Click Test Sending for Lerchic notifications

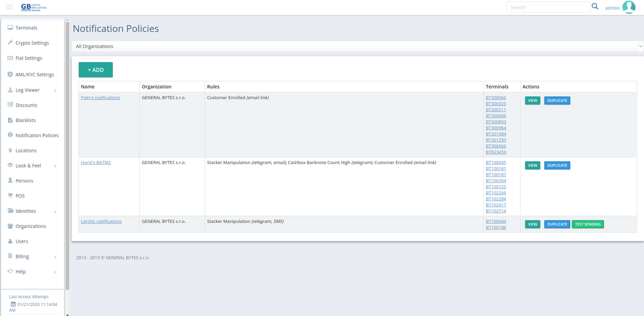588,224
